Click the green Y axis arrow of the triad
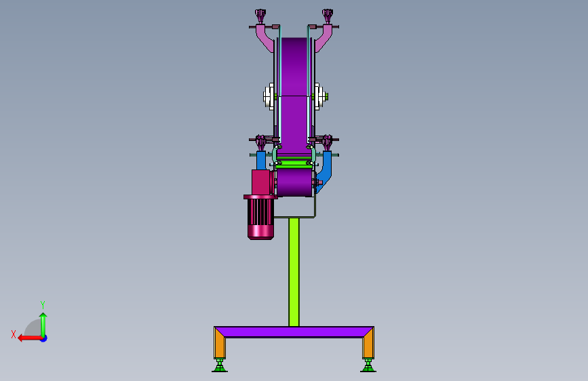Image resolution: width=588 pixels, height=381 pixels. point(43,325)
